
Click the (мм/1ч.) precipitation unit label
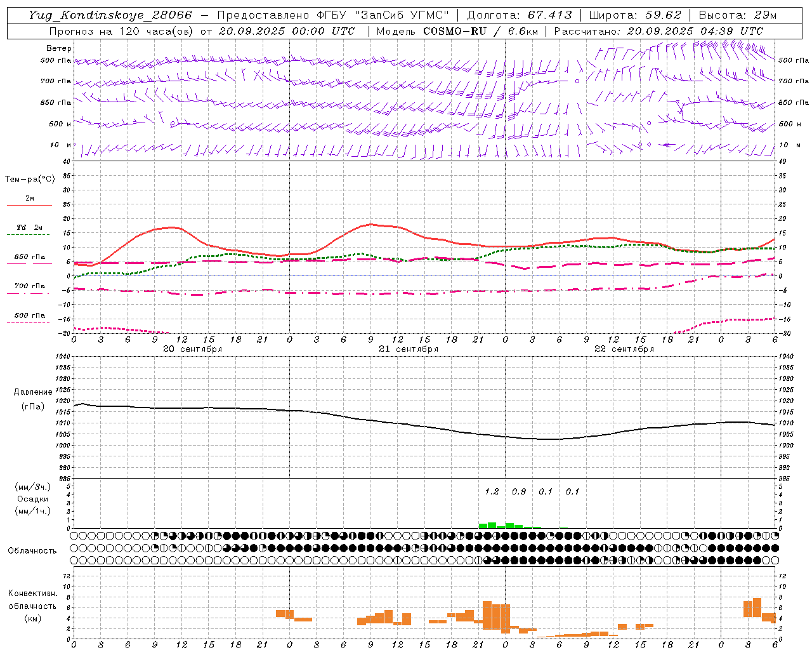coord(34,511)
